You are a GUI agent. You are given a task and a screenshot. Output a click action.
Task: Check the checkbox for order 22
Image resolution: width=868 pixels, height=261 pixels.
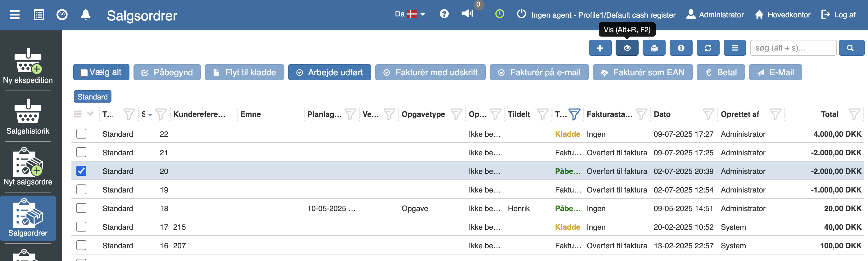pyautogui.click(x=81, y=134)
